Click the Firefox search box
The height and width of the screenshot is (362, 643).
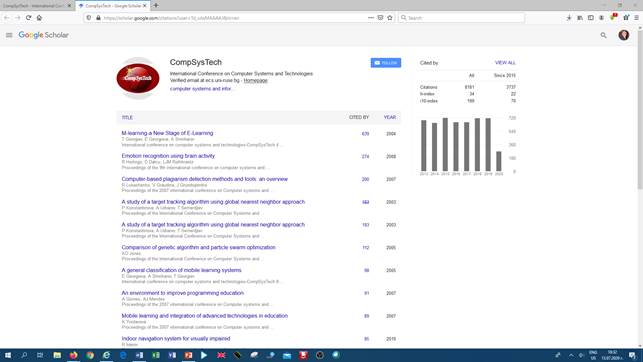[461, 18]
